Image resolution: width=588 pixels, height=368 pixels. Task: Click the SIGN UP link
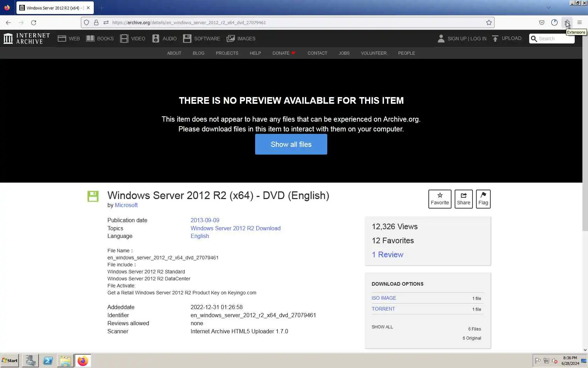point(457,39)
